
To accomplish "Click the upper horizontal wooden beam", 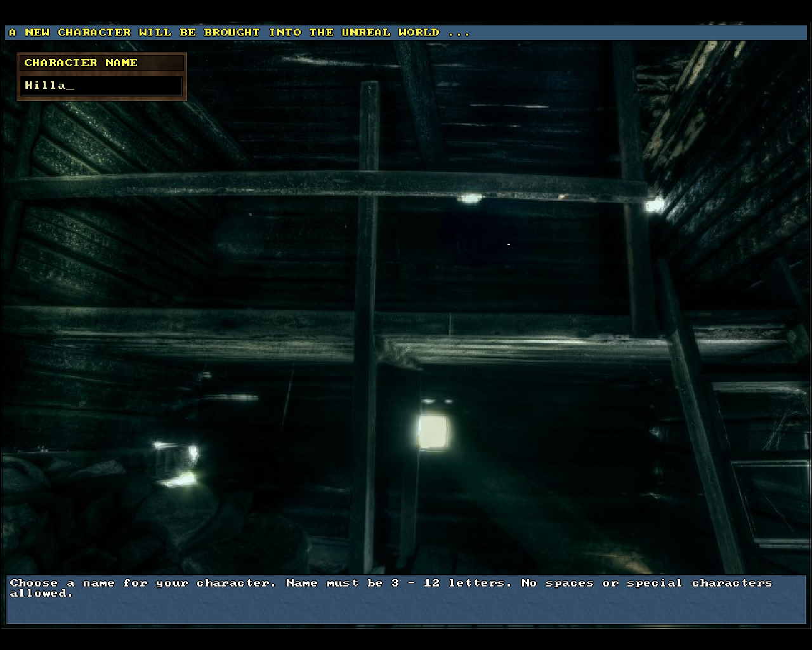I will [x=317, y=184].
